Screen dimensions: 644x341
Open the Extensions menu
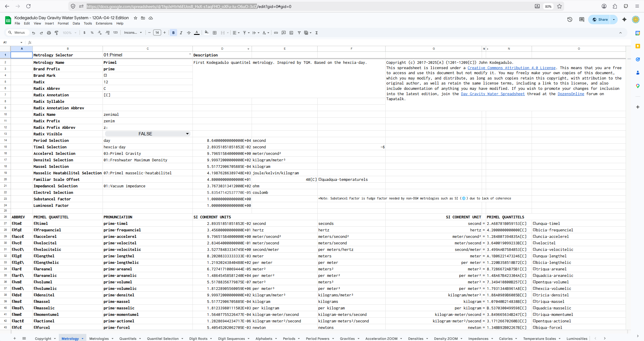(104, 23)
